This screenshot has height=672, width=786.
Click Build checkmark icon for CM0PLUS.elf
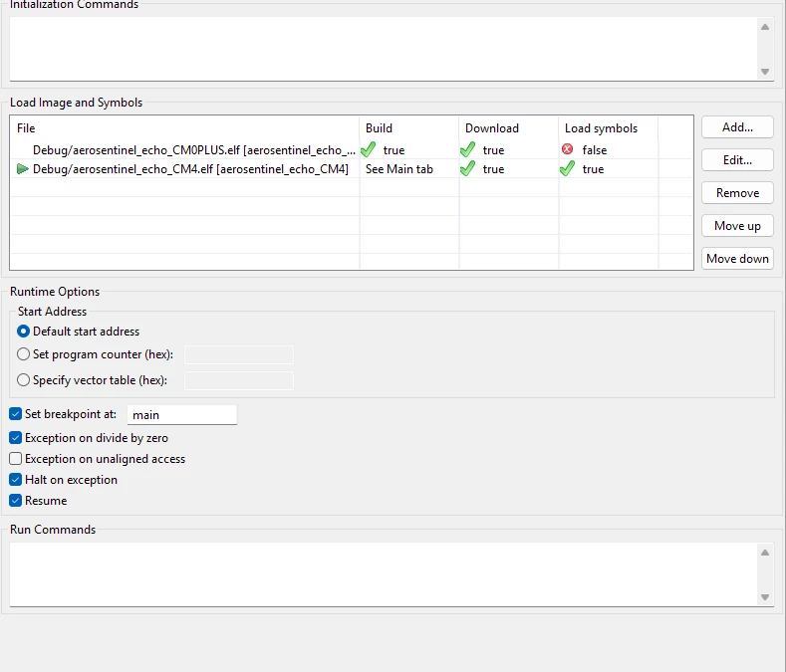[x=369, y=149]
